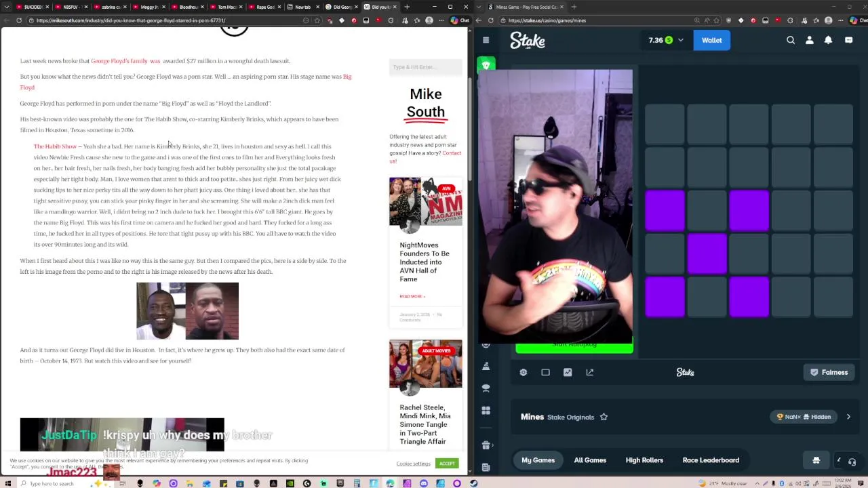Toggle theatre mode icon under Mines game

coord(545,372)
